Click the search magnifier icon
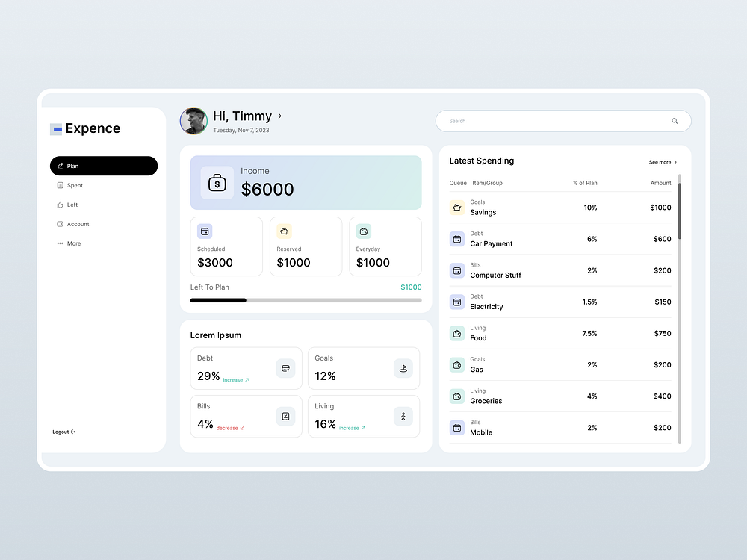This screenshot has height=560, width=747. [x=675, y=120]
